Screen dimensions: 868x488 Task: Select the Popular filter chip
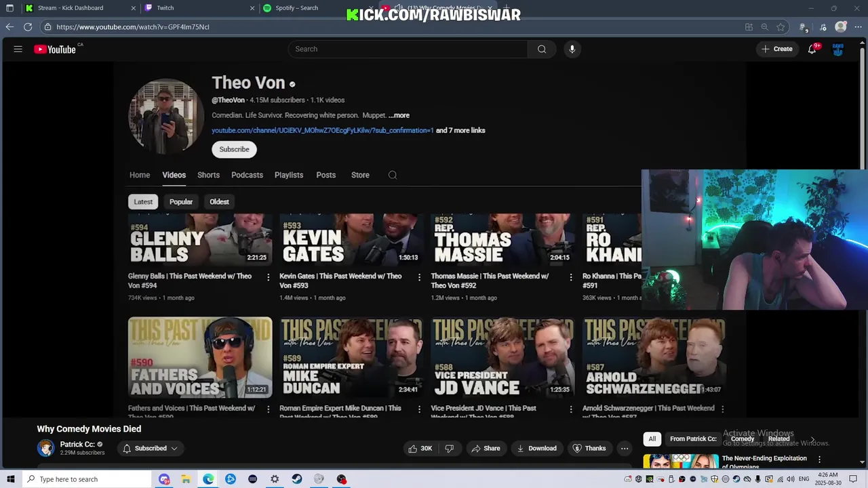click(x=181, y=202)
